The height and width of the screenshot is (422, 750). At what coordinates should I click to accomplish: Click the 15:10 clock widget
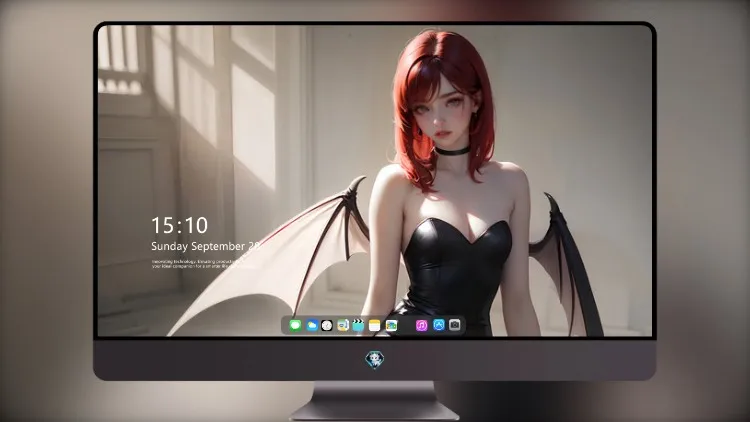pos(179,225)
